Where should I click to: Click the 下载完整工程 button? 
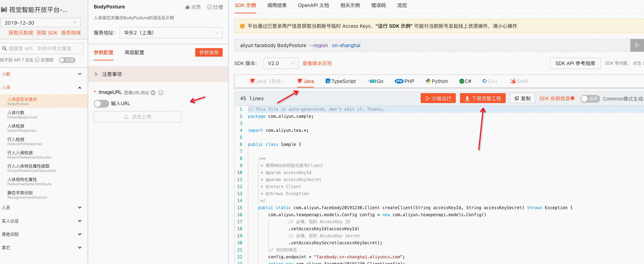tap(483, 98)
